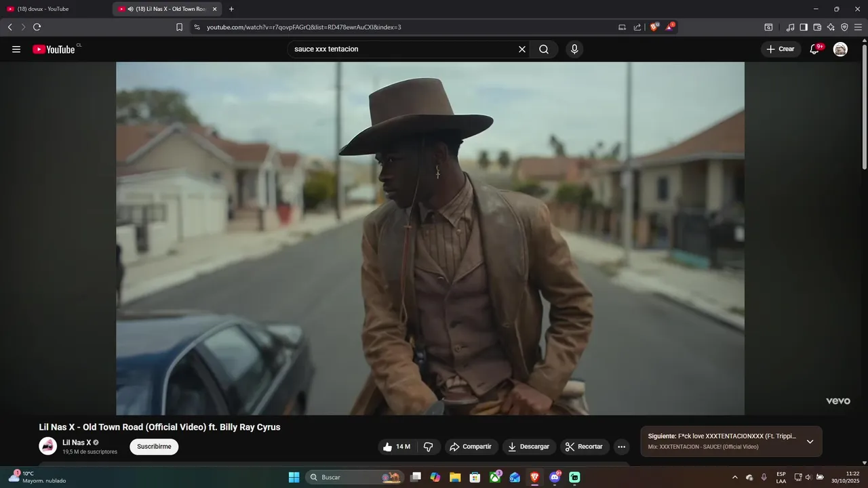Switch to the dovux - YouTube tab
The width and height of the screenshot is (868, 488).
54,9
